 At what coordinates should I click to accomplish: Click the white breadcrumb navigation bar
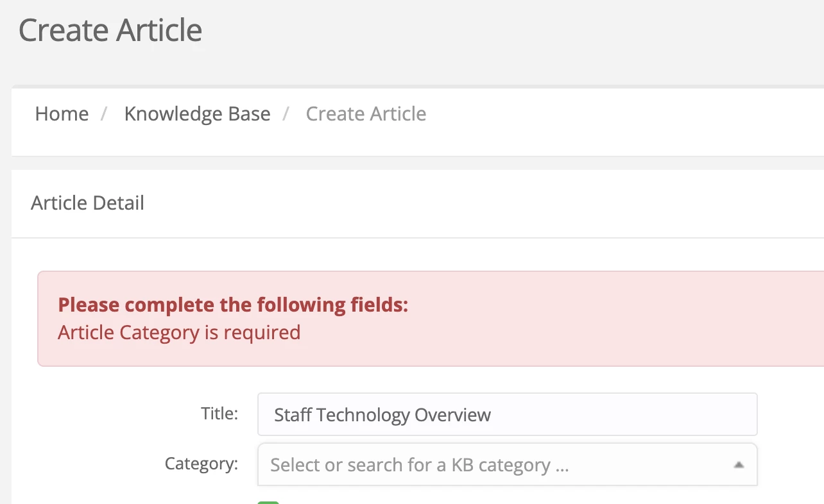pyautogui.click(x=418, y=122)
